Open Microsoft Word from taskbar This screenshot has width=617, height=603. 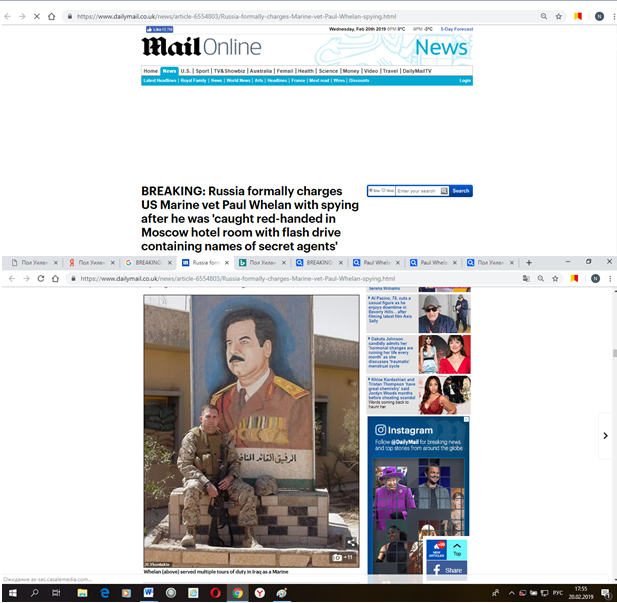click(x=148, y=593)
